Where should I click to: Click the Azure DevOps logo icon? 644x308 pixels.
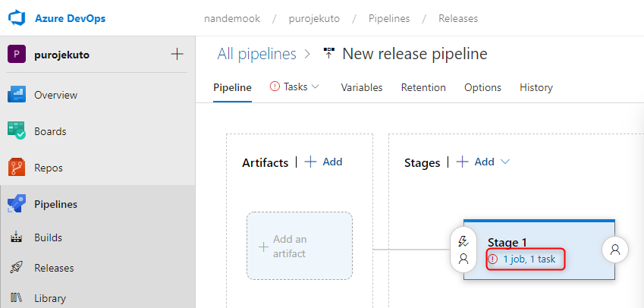click(17, 18)
